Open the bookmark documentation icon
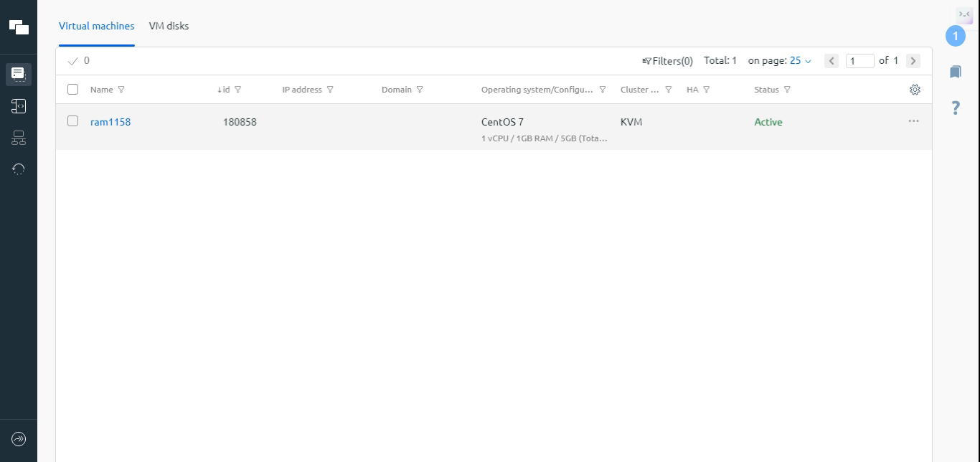The height and width of the screenshot is (462, 980). tap(955, 72)
